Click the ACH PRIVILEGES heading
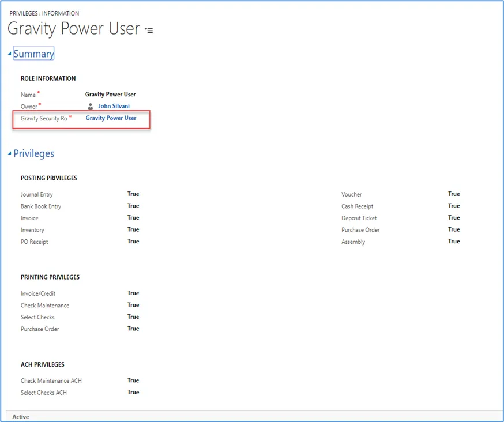The image size is (504, 422). pos(43,364)
